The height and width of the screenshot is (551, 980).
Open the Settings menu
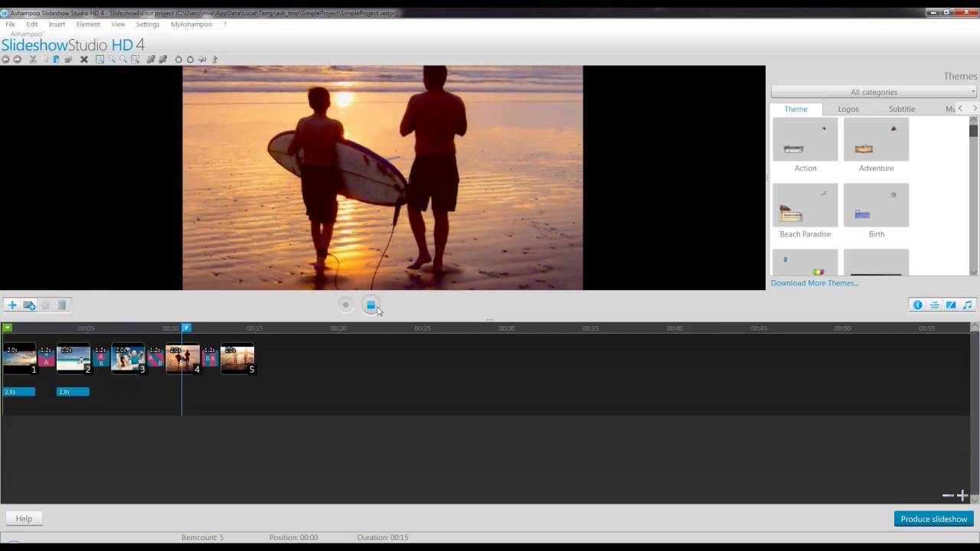click(x=147, y=24)
